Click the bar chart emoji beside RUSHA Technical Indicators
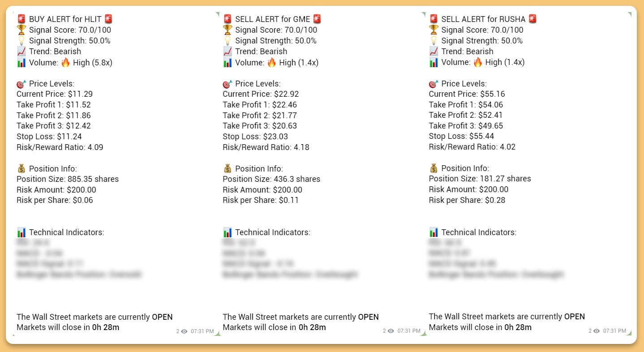Viewport: 644px width, 352px height. point(434,232)
